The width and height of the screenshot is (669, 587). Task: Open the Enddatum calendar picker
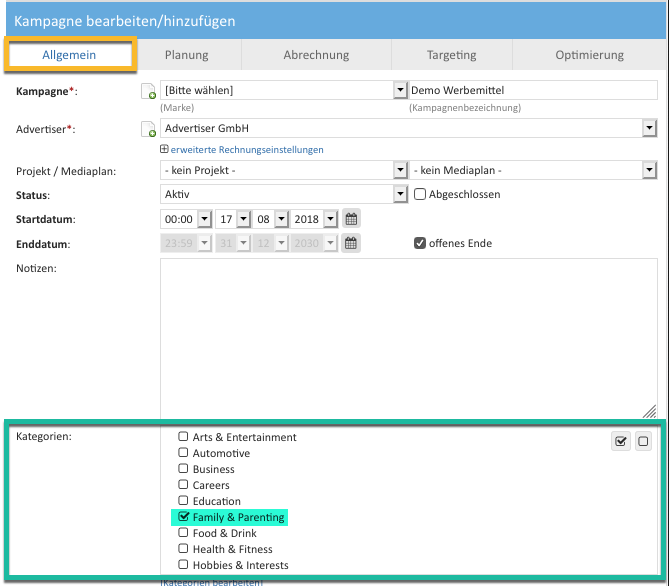pyautogui.click(x=351, y=243)
